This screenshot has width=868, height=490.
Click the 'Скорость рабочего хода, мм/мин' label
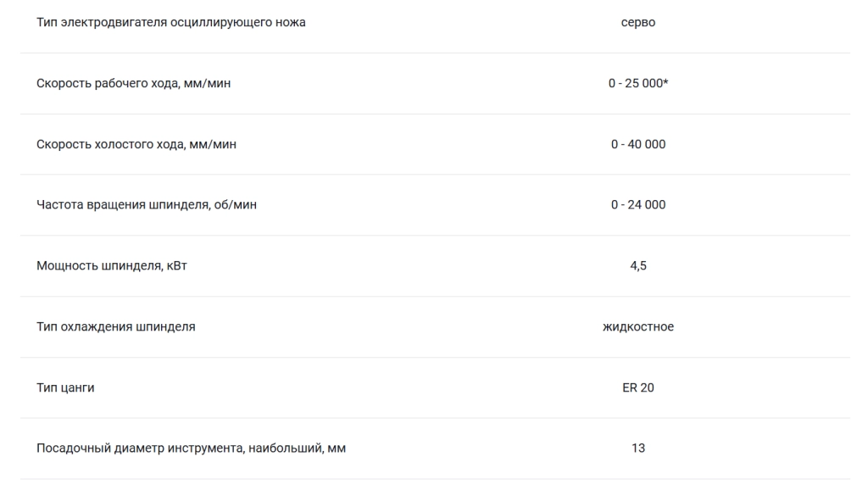tap(133, 84)
